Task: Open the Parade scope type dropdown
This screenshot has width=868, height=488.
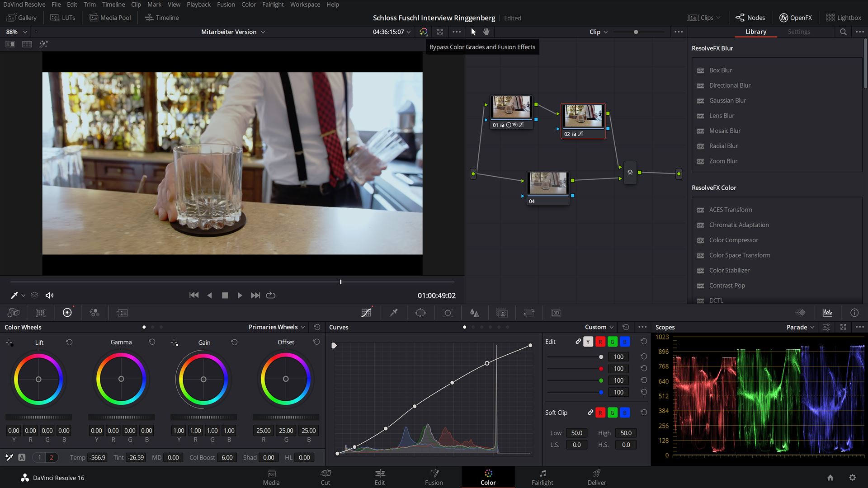Action: click(x=800, y=327)
